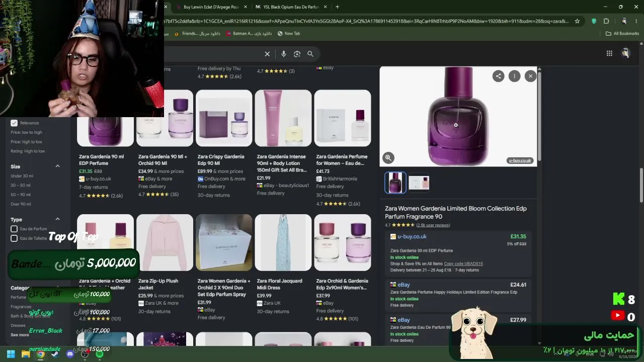Viewport: 644px width, 362px height.
Task: Clear the search box with the X icon
Action: pos(267,54)
